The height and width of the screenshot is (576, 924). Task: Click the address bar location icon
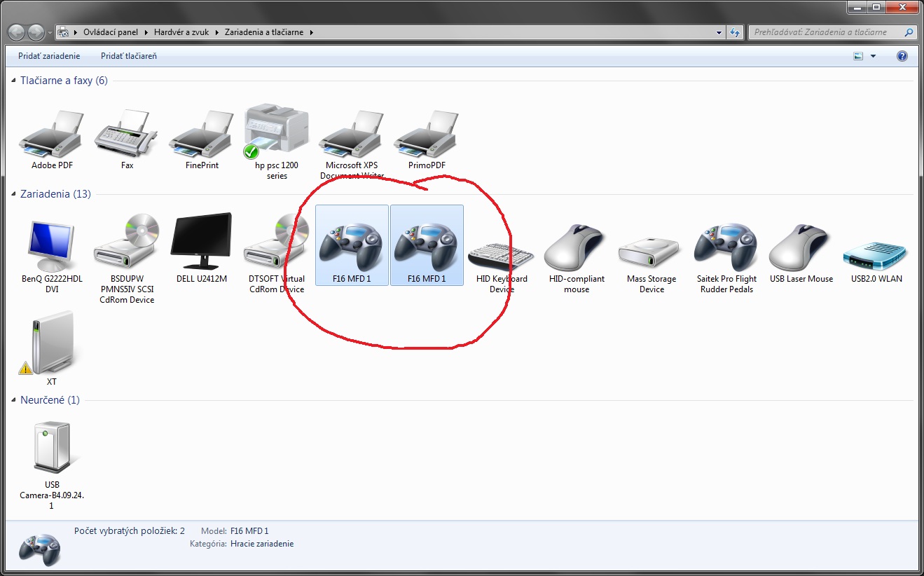(x=63, y=32)
